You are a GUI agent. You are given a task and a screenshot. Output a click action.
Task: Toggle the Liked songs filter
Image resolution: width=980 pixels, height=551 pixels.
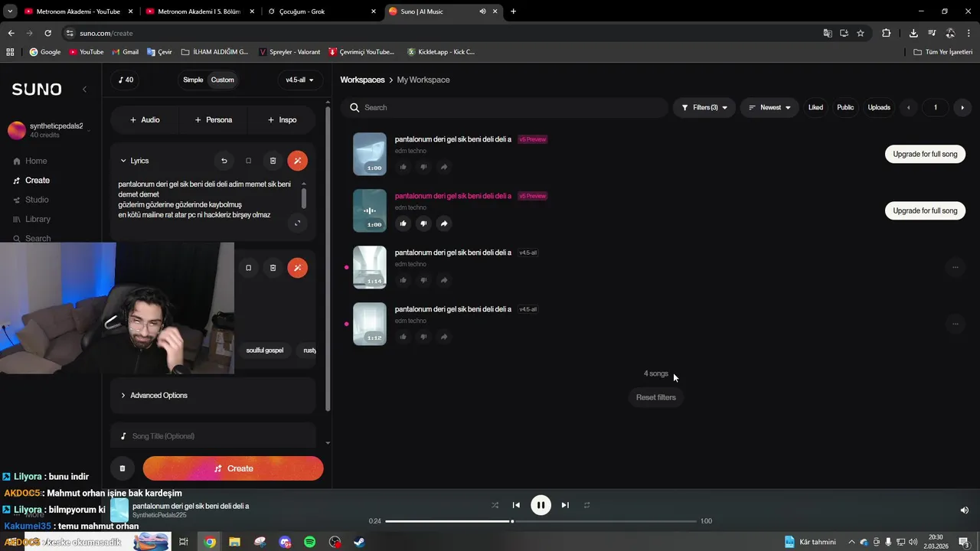tap(815, 107)
